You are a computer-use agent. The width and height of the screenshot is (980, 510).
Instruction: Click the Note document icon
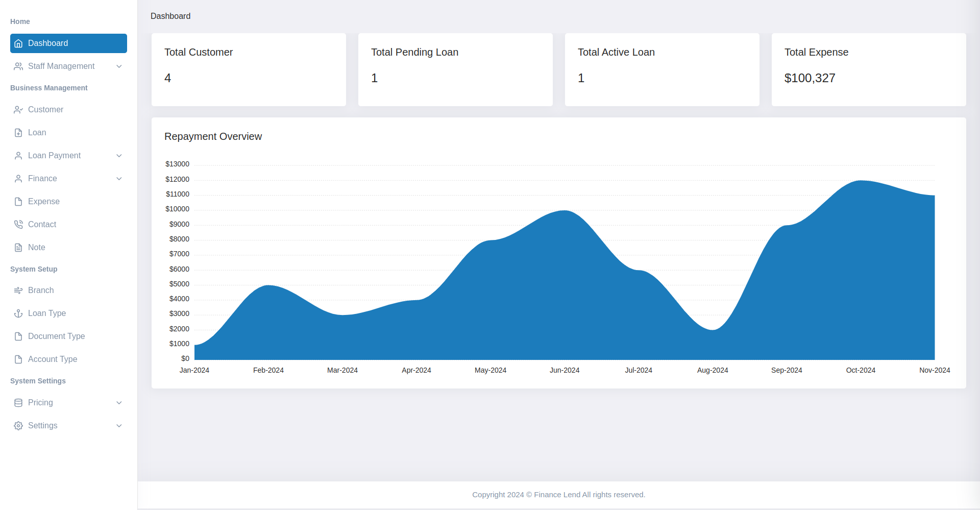18,248
